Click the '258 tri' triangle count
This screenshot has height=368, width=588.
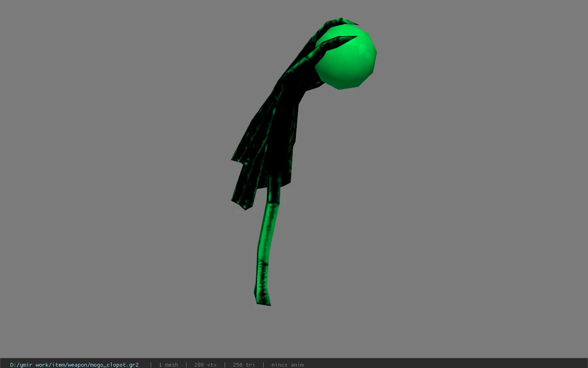(x=244, y=365)
